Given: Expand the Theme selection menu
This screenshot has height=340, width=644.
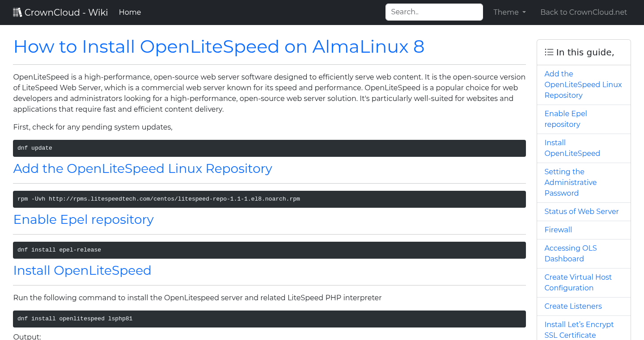Looking at the screenshot, I should 509,12.
